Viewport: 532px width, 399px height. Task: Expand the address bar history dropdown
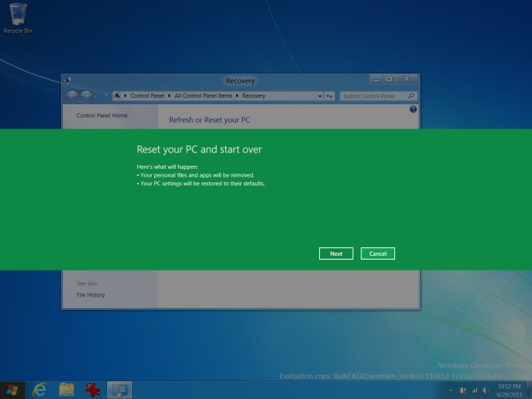[320, 96]
